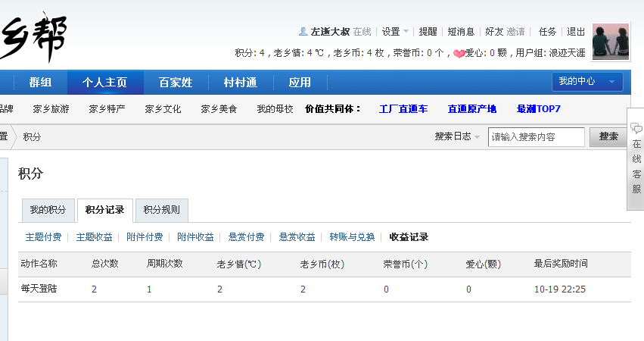Open the 家乡美食 sub-navigation link
The image size is (644, 341).
219,109
